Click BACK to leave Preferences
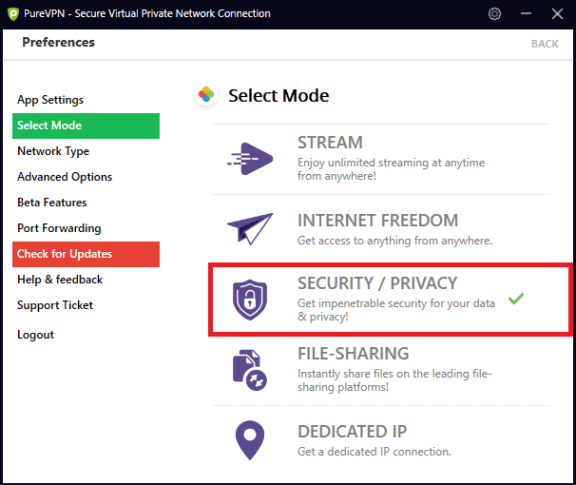 click(544, 44)
